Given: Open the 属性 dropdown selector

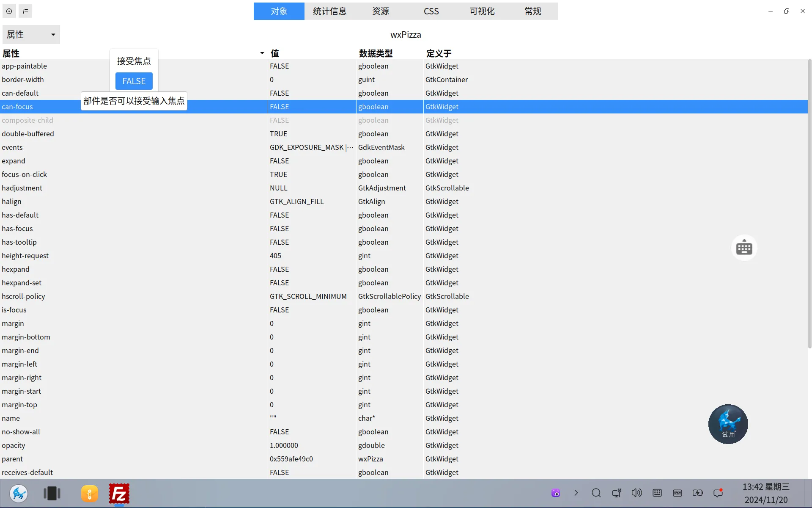Looking at the screenshot, I should pos(31,35).
